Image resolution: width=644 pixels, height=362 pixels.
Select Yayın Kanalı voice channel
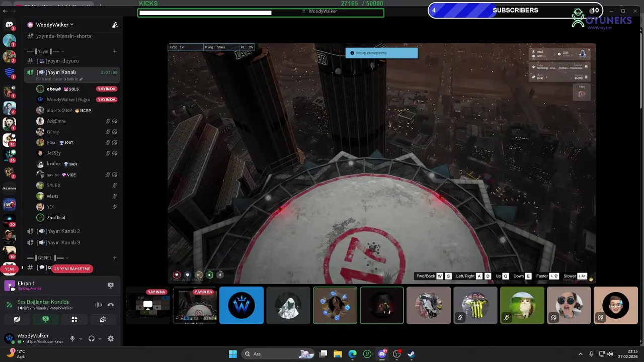[x=61, y=72]
